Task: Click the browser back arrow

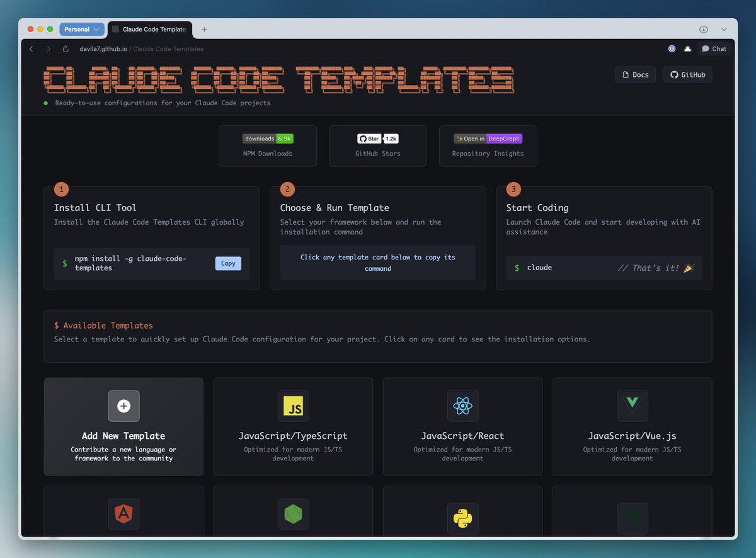Action: coord(31,48)
